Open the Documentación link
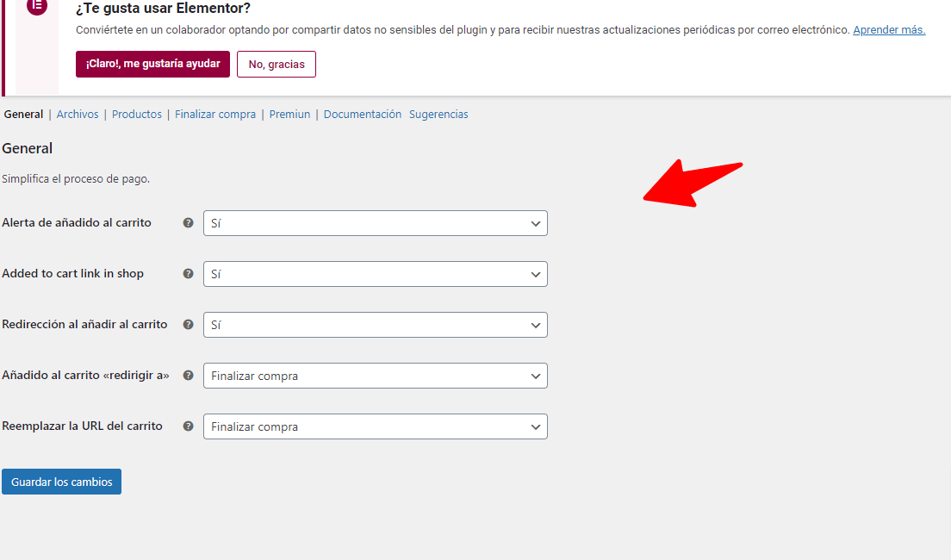 (x=362, y=114)
